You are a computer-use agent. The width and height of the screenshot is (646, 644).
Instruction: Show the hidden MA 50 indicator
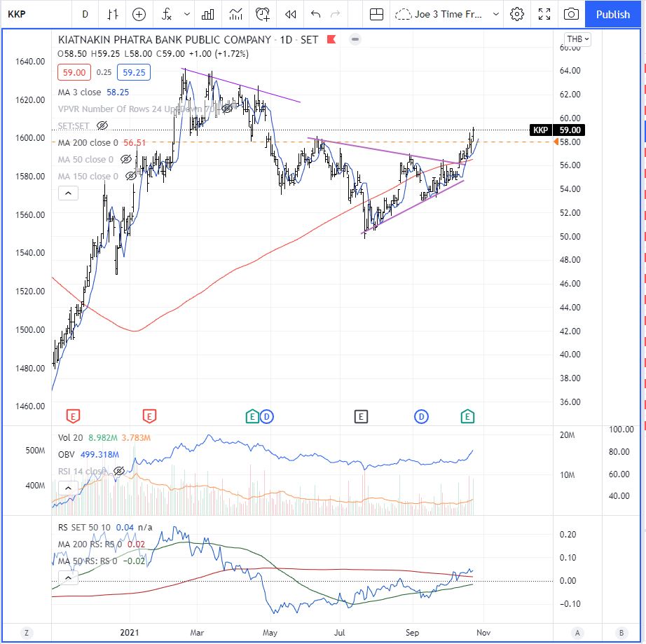point(126,160)
